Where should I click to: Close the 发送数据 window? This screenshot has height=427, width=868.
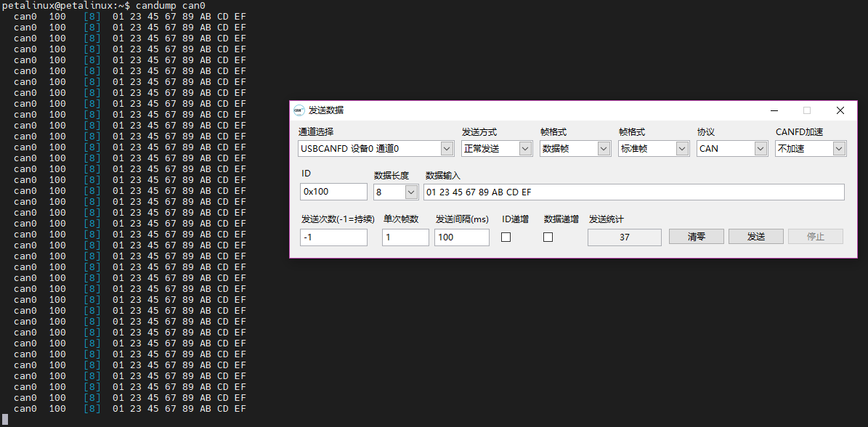[840, 110]
